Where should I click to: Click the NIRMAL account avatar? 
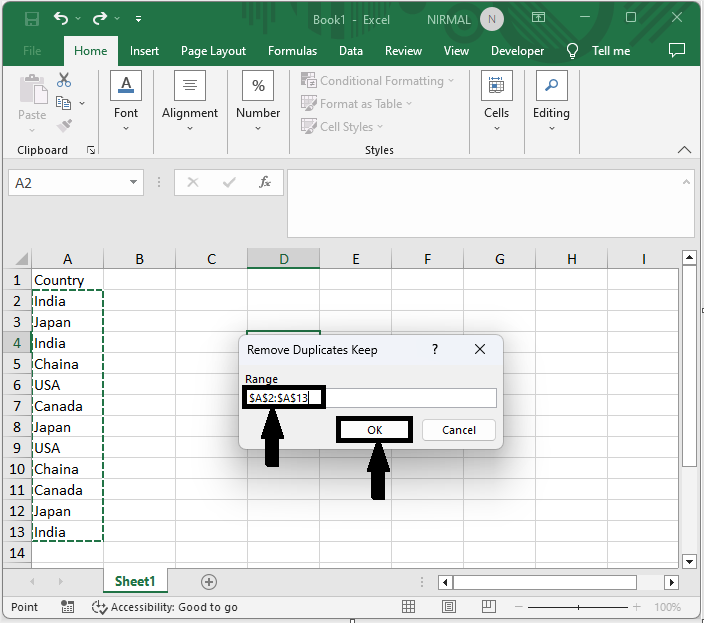tap(492, 19)
